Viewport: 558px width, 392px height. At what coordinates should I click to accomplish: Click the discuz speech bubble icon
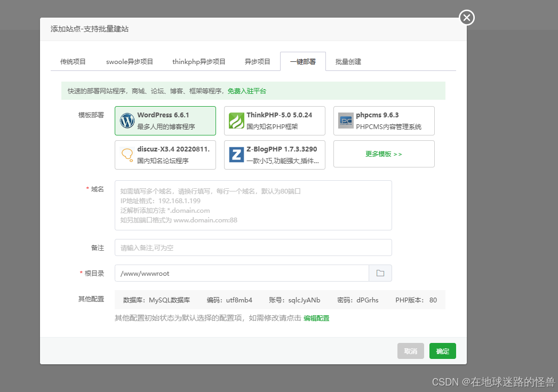[x=127, y=155]
